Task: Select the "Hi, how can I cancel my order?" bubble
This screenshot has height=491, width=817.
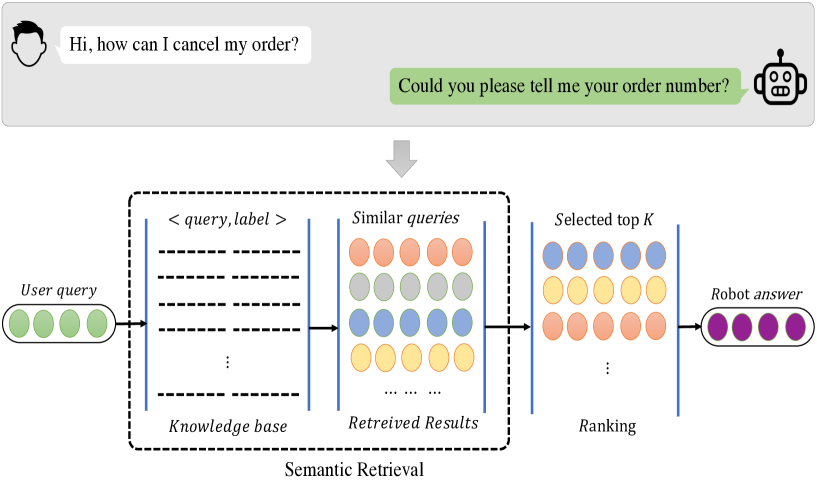Action: (185, 44)
